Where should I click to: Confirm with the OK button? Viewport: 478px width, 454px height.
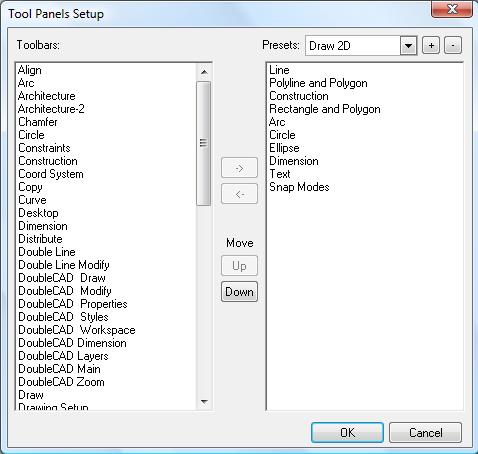347,433
